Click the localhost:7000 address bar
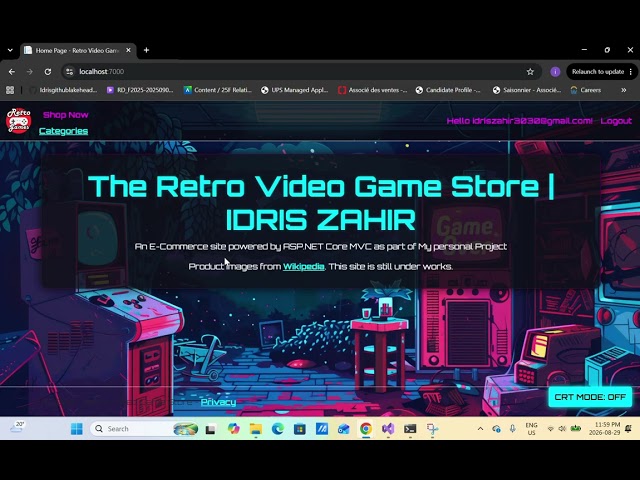The width and height of the screenshot is (640, 480). pyautogui.click(x=302, y=72)
